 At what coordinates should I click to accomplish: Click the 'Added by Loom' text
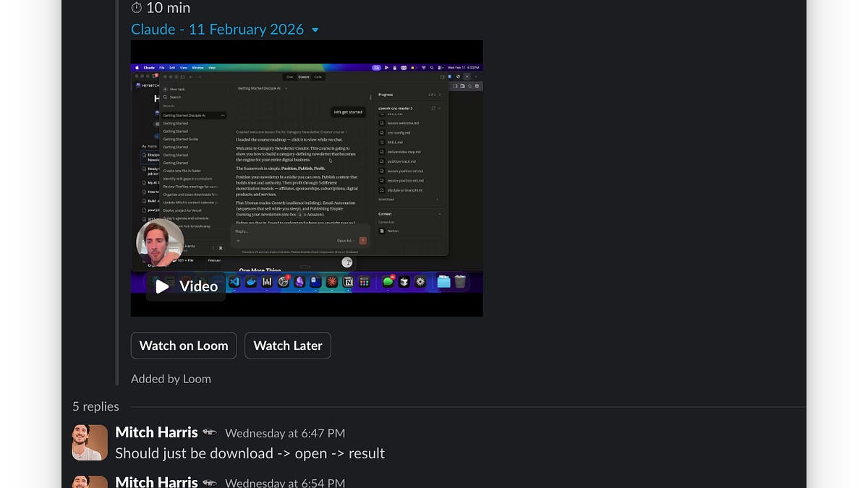click(171, 379)
